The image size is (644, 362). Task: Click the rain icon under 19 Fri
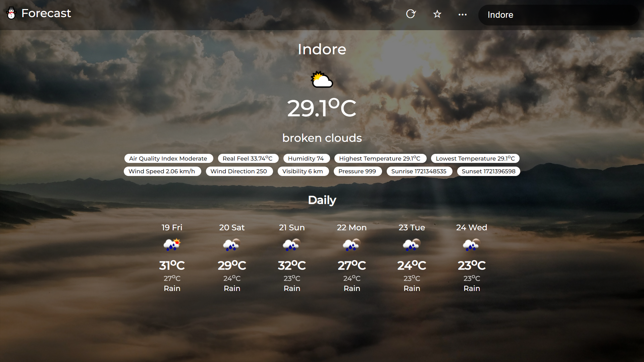[172, 245]
